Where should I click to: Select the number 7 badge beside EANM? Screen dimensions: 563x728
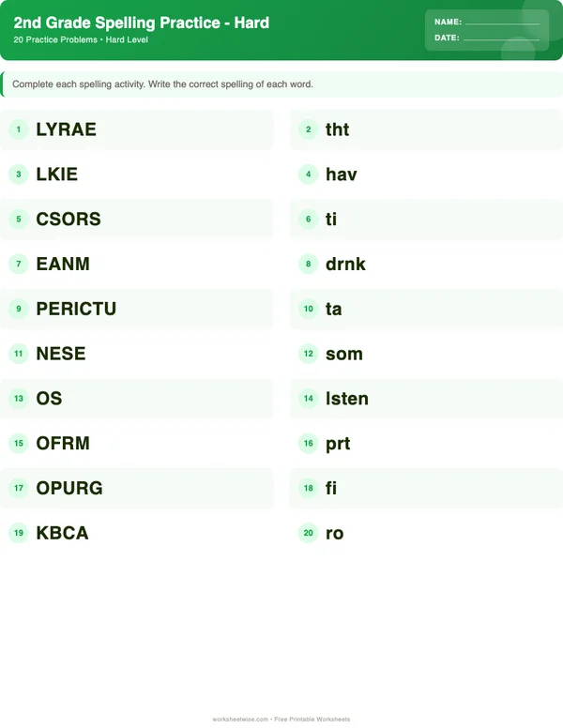[18, 265]
